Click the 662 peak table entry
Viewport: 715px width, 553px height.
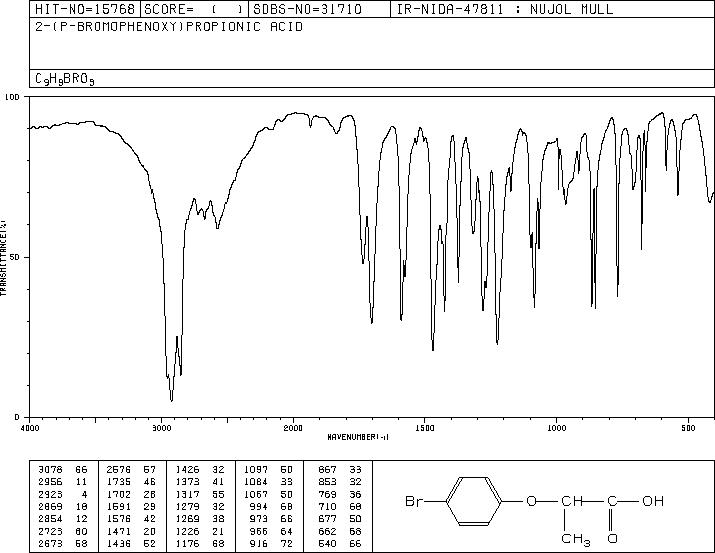(327, 532)
